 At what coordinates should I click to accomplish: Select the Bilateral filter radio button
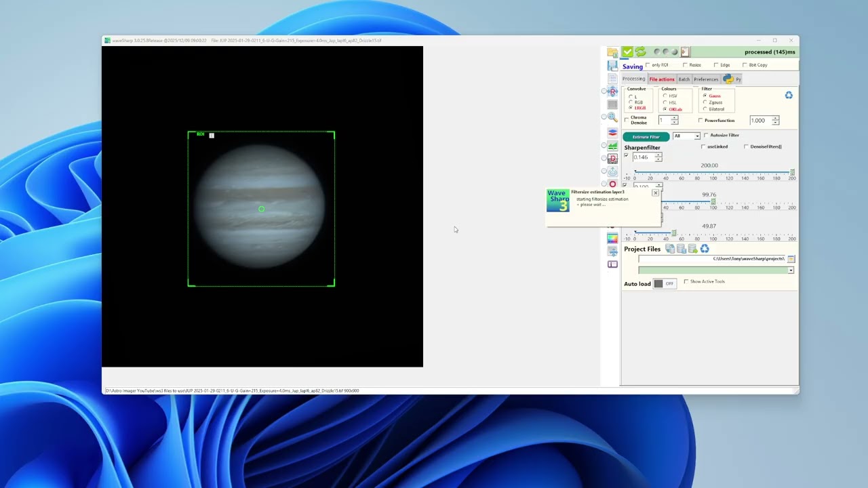705,109
